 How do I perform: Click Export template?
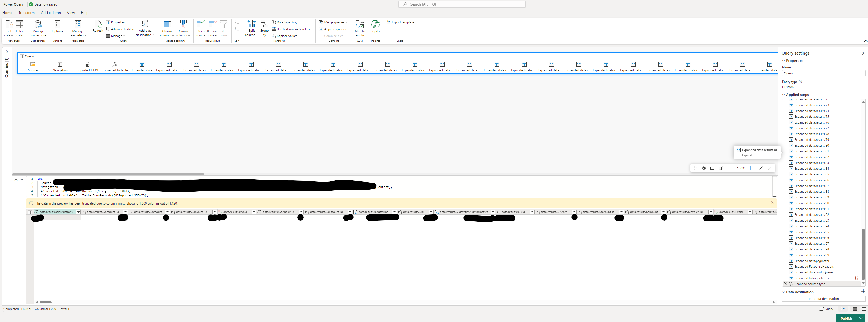click(x=400, y=22)
